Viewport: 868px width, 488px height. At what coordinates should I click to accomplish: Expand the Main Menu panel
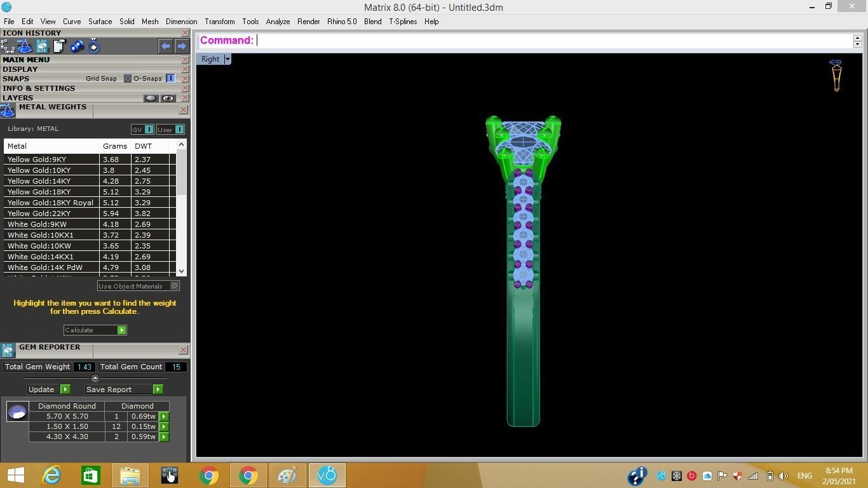tap(26, 60)
